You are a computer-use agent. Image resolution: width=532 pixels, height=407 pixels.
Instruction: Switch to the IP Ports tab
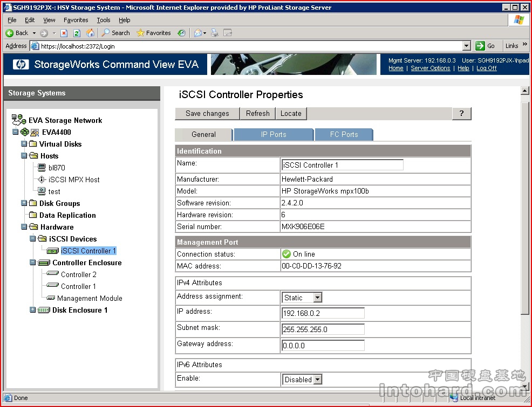(x=274, y=135)
